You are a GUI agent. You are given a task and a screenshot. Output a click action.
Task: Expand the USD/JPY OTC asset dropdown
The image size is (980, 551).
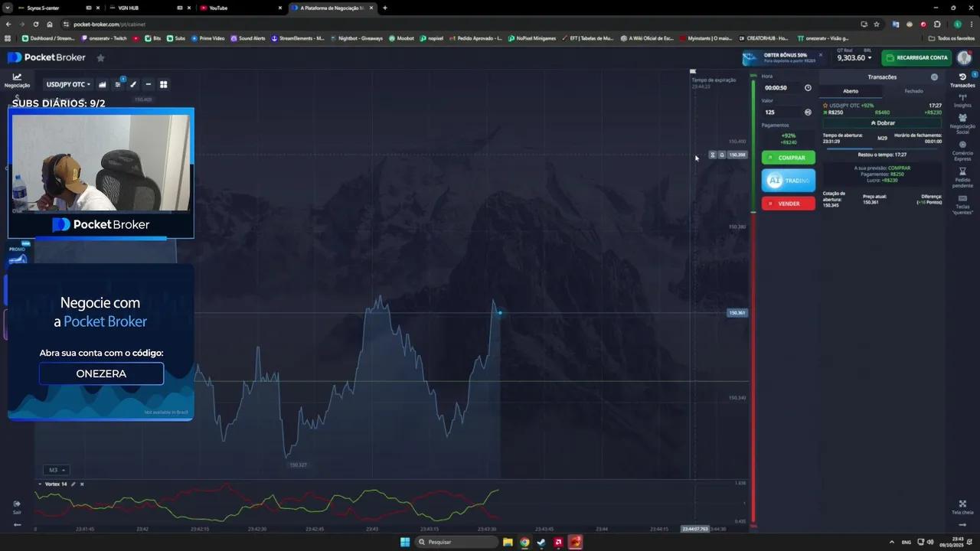(x=68, y=84)
